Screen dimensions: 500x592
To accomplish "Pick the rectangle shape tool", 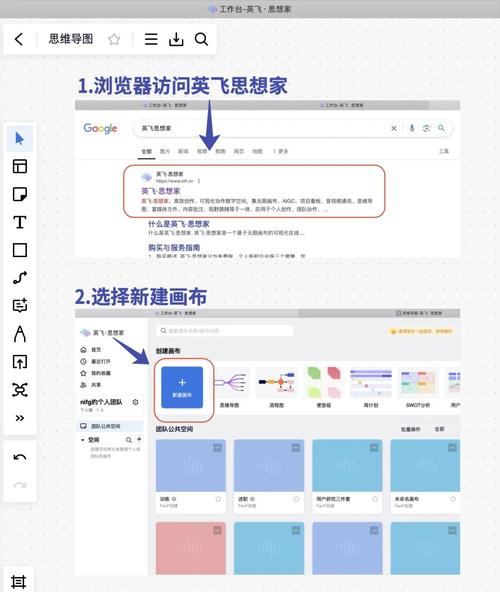I will (20, 250).
